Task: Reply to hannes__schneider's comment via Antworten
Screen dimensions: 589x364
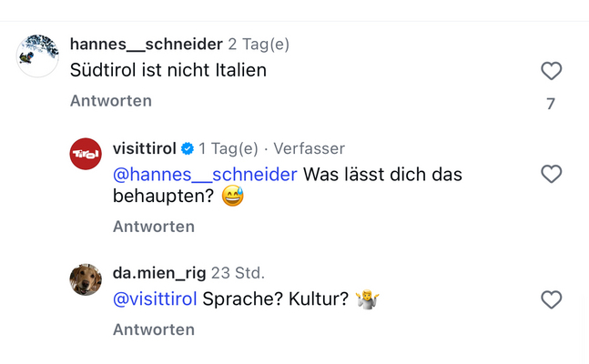Action: click(x=111, y=101)
